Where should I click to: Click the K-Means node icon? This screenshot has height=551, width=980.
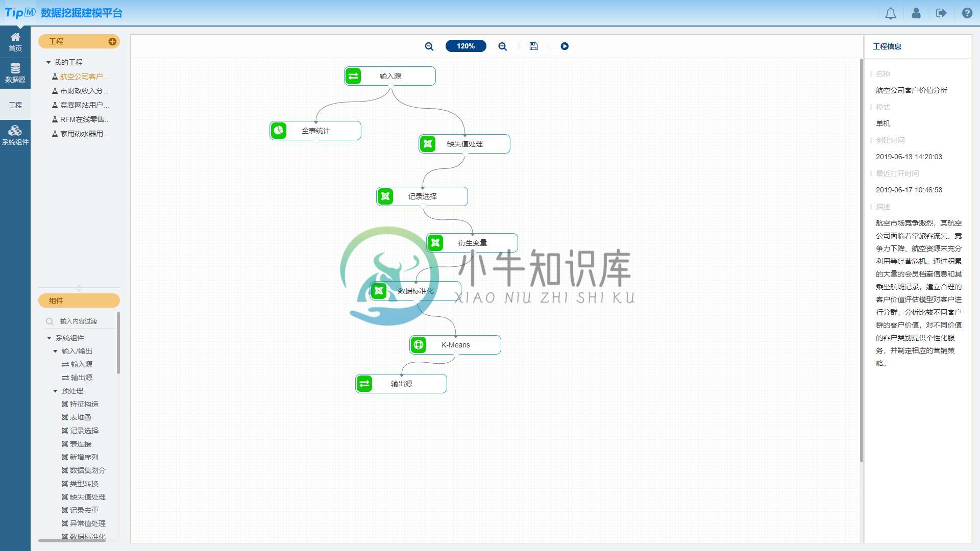pos(419,345)
